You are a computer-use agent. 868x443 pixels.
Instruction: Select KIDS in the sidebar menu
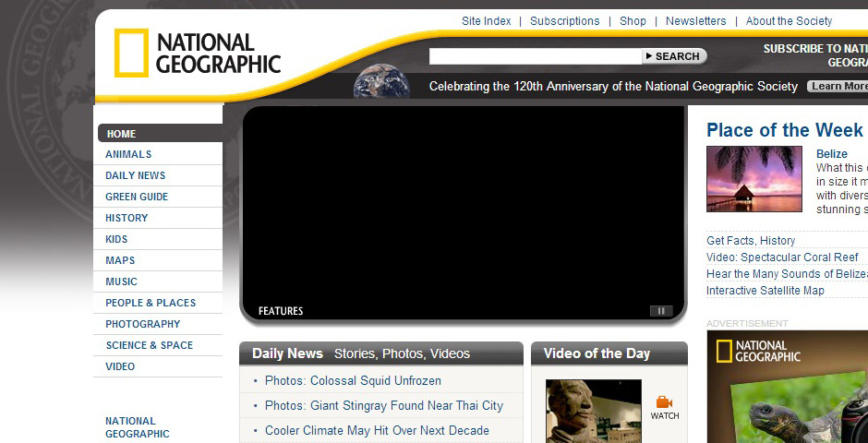click(116, 239)
